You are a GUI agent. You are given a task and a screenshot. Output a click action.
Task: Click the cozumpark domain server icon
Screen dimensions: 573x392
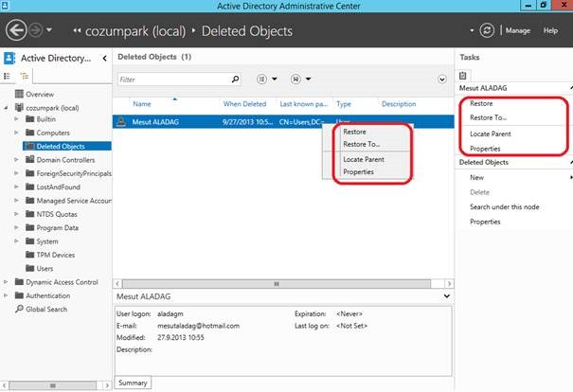click(x=19, y=107)
